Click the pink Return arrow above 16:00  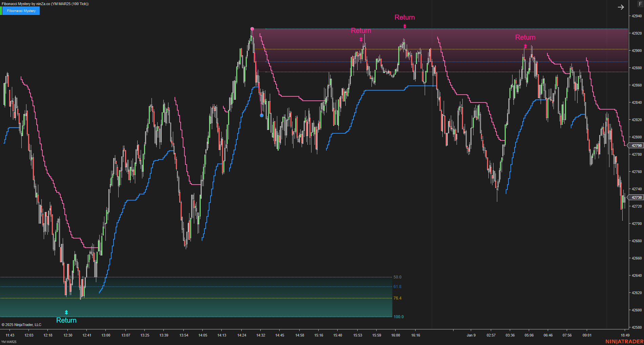404,26
